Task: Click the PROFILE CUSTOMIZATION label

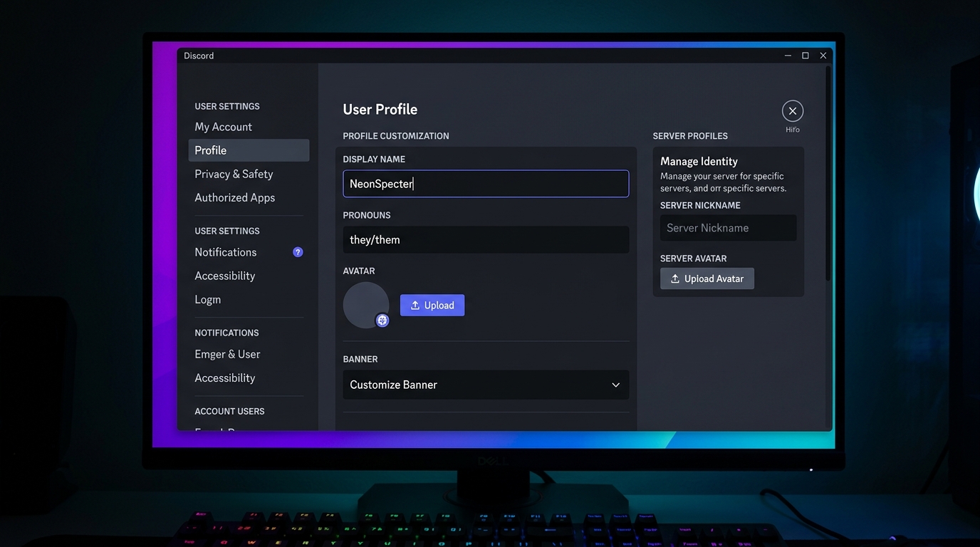Action: coord(396,136)
